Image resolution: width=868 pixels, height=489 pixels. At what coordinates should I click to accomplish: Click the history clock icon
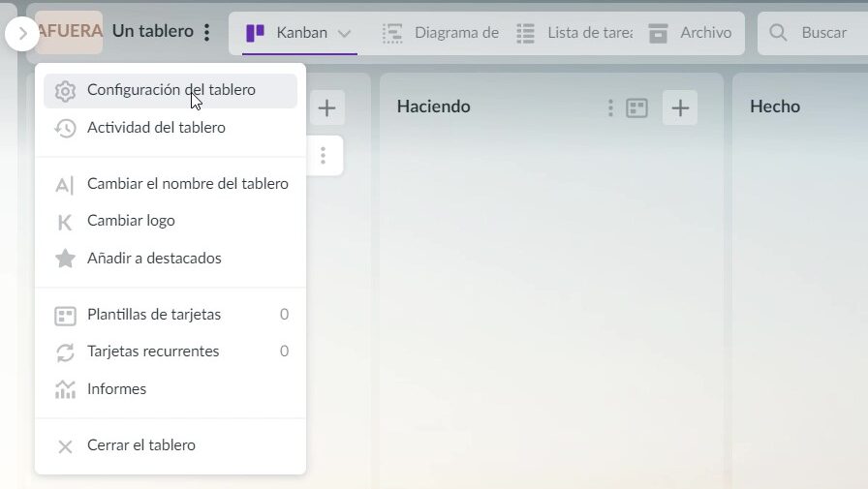click(65, 129)
